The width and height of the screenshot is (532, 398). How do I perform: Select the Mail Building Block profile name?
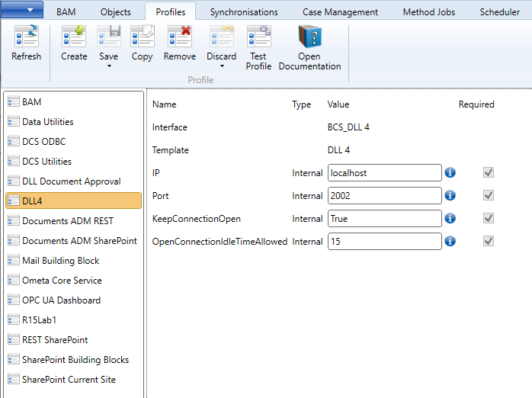click(x=61, y=261)
